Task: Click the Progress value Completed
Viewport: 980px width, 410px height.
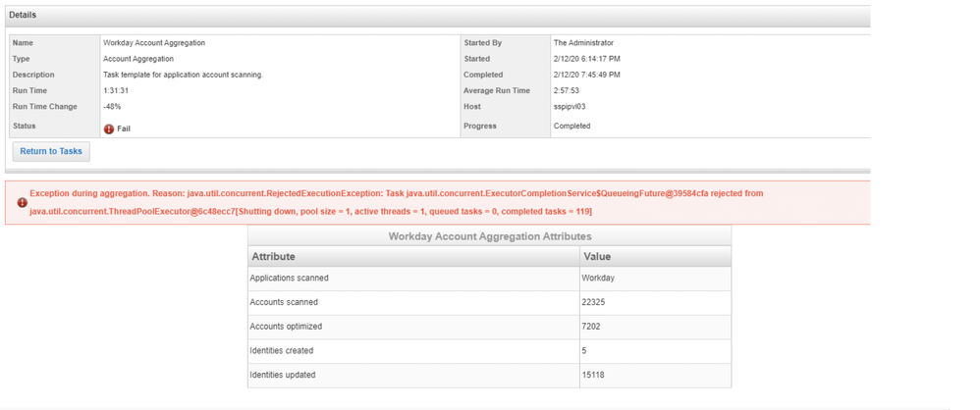Action: (x=572, y=126)
